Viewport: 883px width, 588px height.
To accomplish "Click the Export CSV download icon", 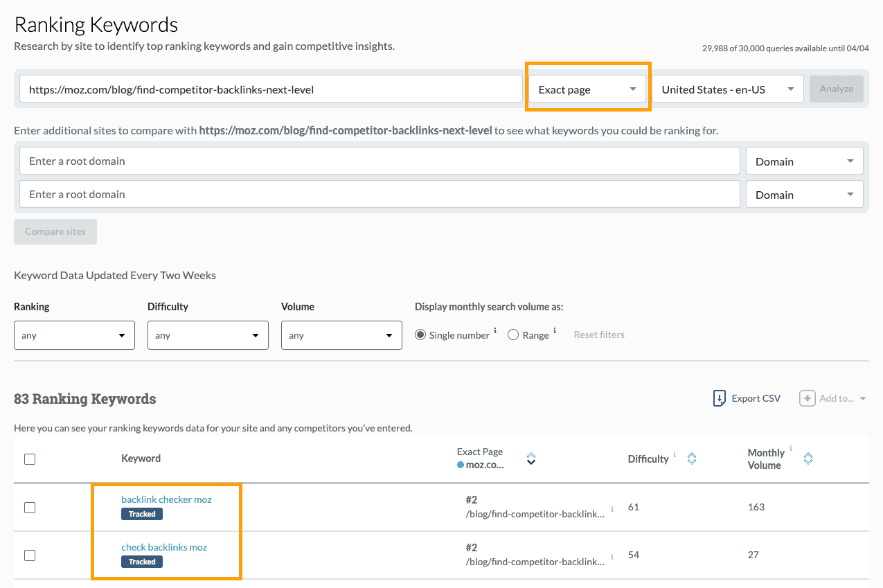I will point(720,398).
